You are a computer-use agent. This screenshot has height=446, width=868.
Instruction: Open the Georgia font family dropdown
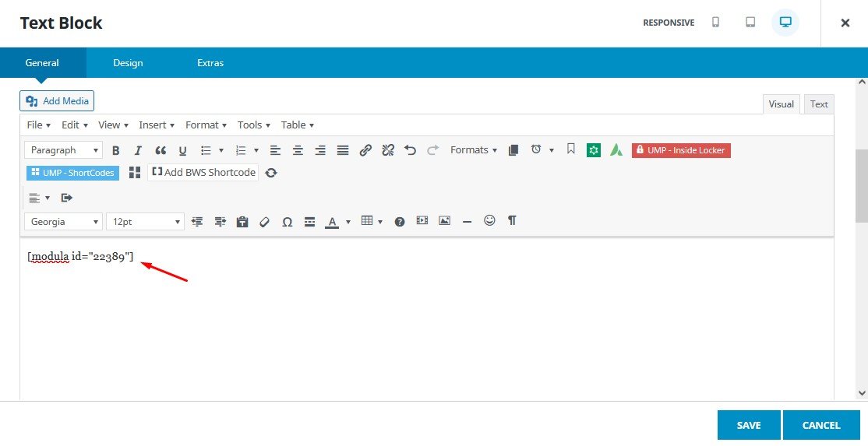coord(63,222)
